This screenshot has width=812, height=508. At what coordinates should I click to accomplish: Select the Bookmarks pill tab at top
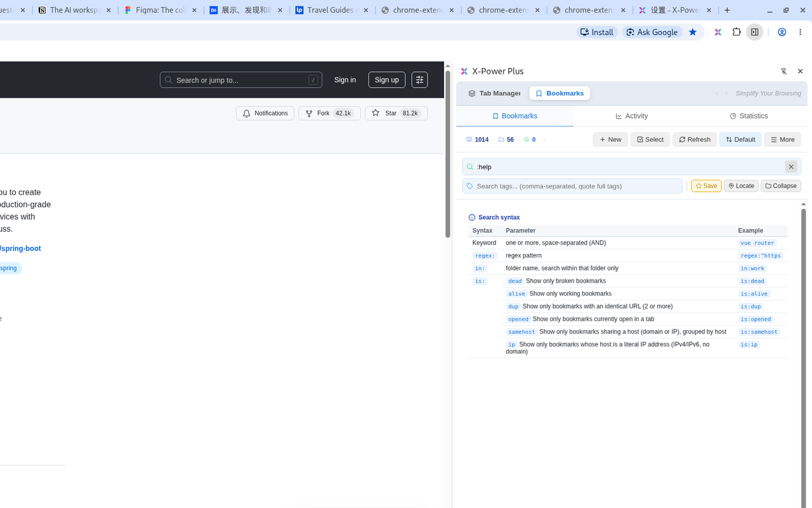tap(560, 93)
